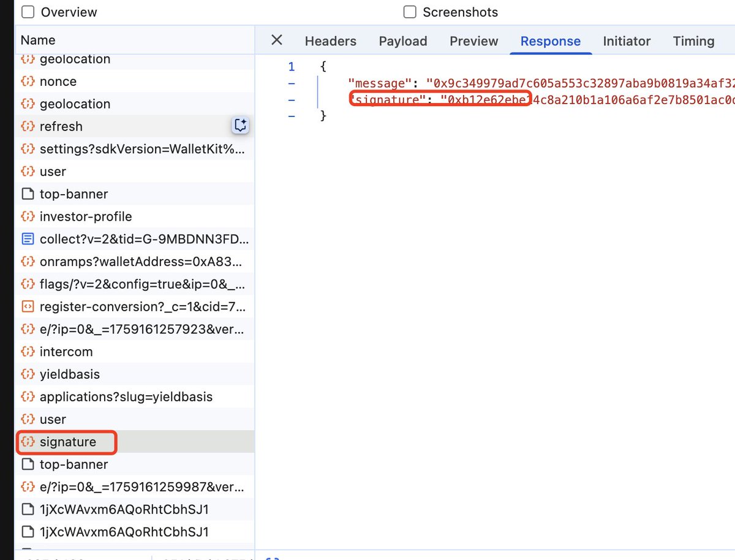Close the request details panel
The height and width of the screenshot is (560, 735).
click(x=277, y=40)
